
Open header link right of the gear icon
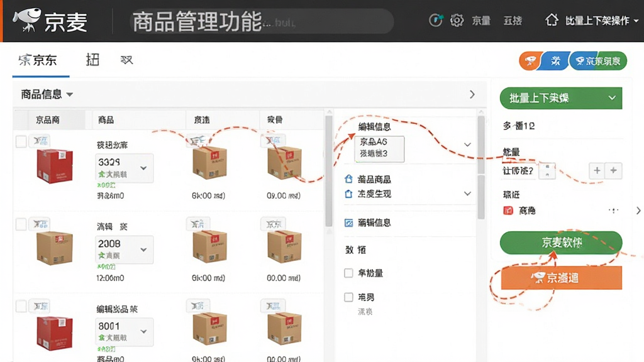pyautogui.click(x=481, y=21)
